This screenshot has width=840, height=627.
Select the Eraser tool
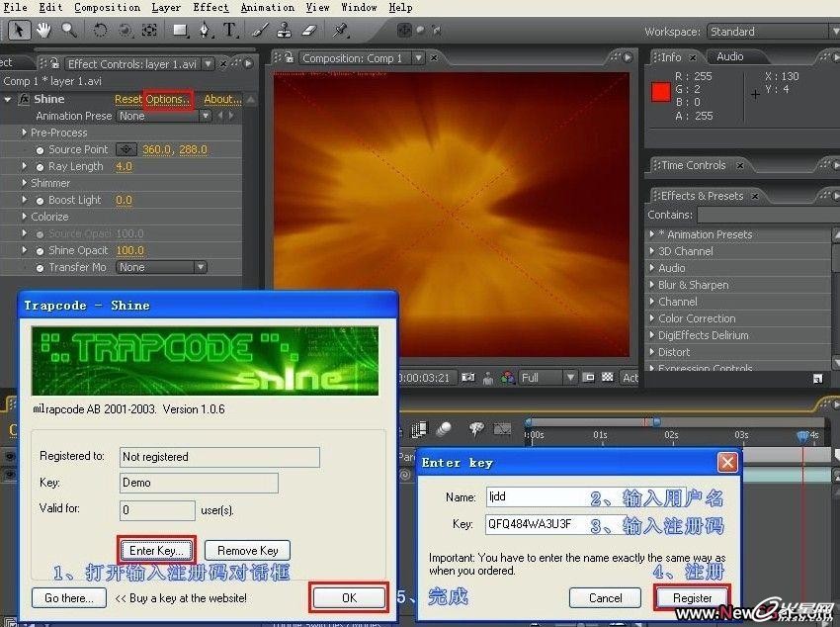(307, 30)
